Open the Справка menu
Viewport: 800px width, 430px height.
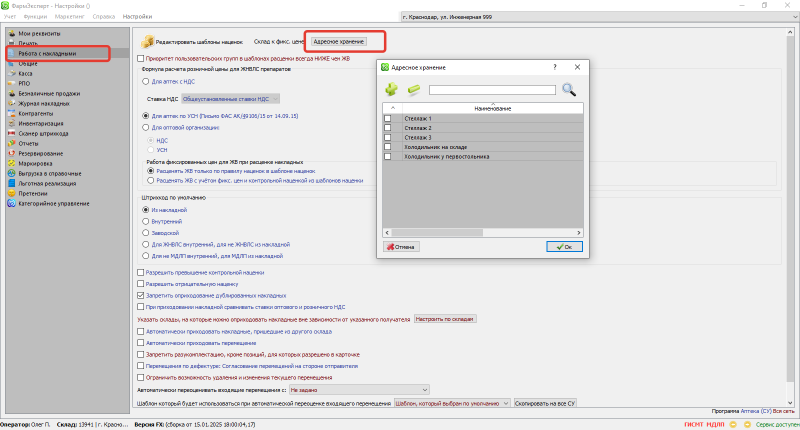(x=104, y=18)
